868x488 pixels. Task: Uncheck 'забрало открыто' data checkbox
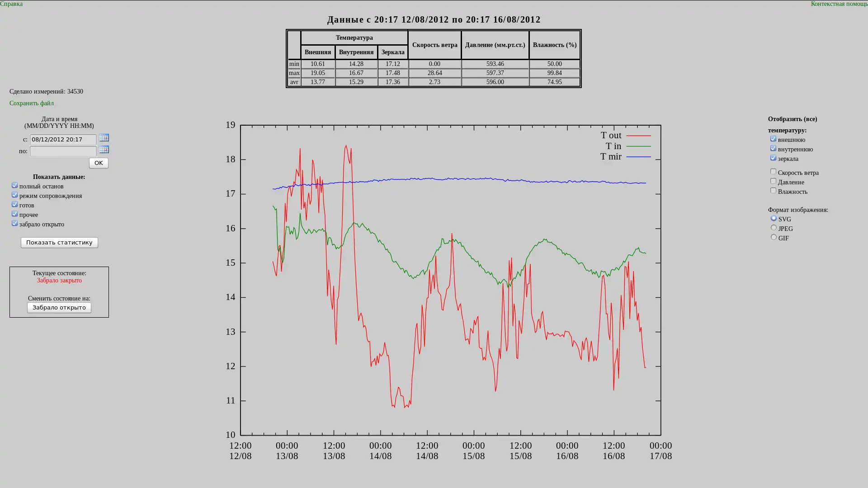(x=14, y=224)
